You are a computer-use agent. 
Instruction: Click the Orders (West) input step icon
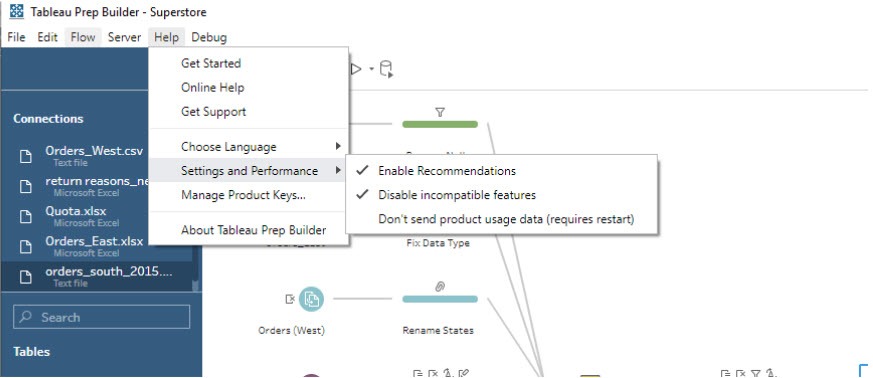[311, 300]
